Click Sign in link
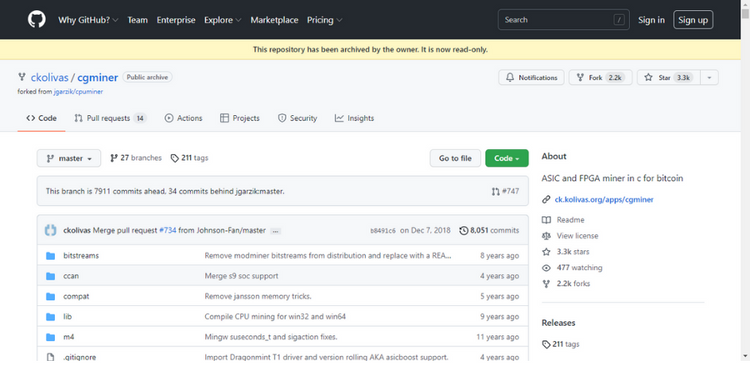This screenshot has height=375, width=750. point(651,20)
